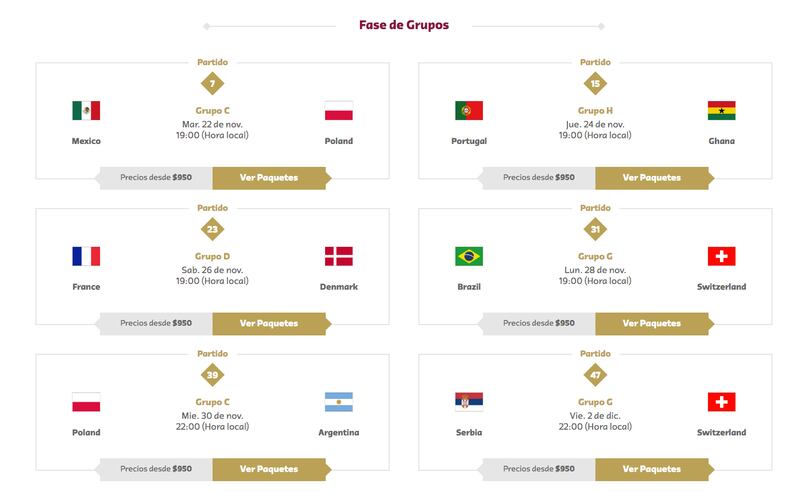
Task: Click the Ghana flag icon
Action: coord(721,110)
